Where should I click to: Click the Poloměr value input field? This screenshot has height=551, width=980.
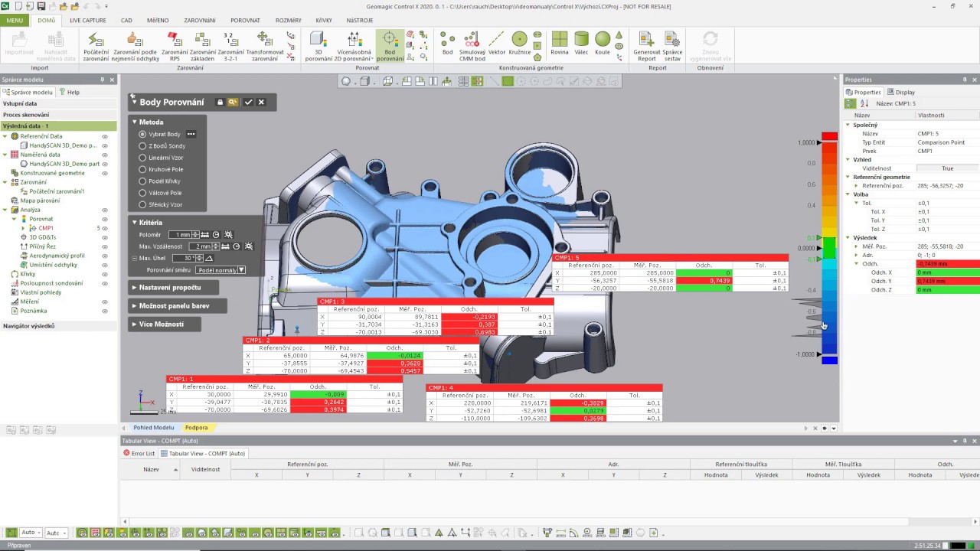tap(179, 235)
